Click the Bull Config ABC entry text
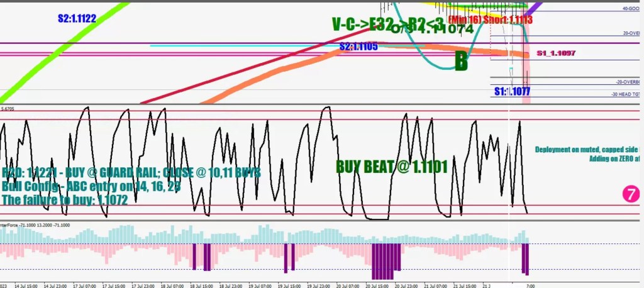The image size is (644, 288). pos(91,186)
